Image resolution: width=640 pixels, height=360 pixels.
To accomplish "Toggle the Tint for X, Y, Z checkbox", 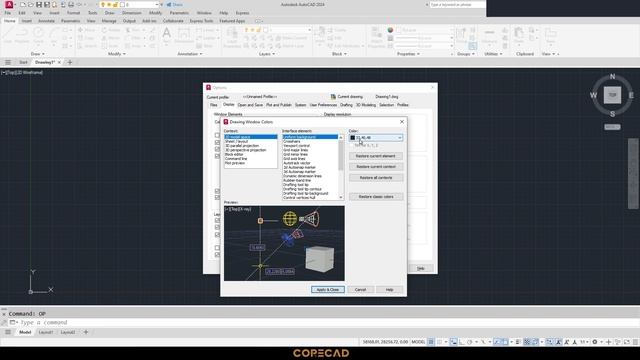I will tap(352, 145).
